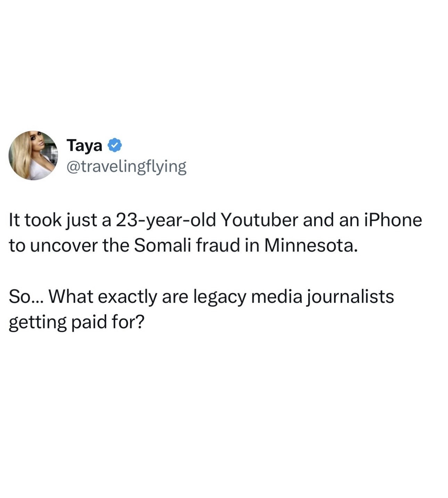
Task: Click the word media in the tweet
Action: tap(276, 297)
